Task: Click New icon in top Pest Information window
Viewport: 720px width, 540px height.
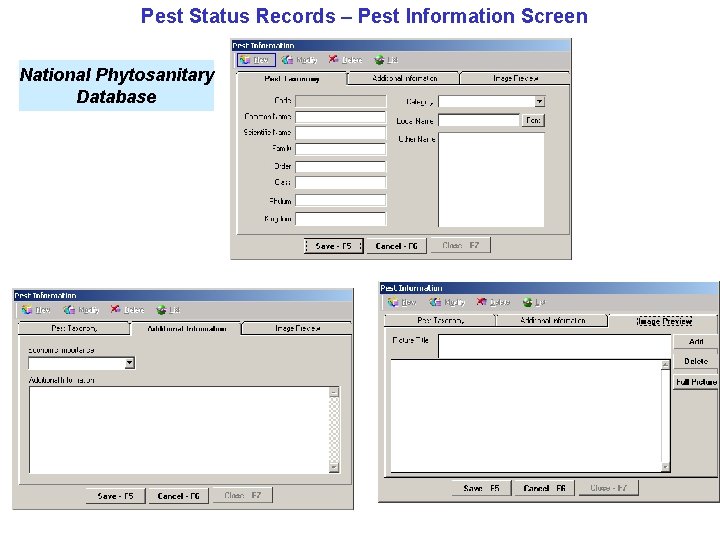Action: pos(256,60)
